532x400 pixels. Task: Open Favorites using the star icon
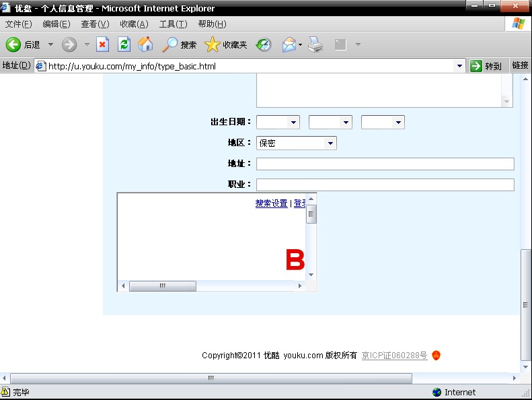[213, 44]
